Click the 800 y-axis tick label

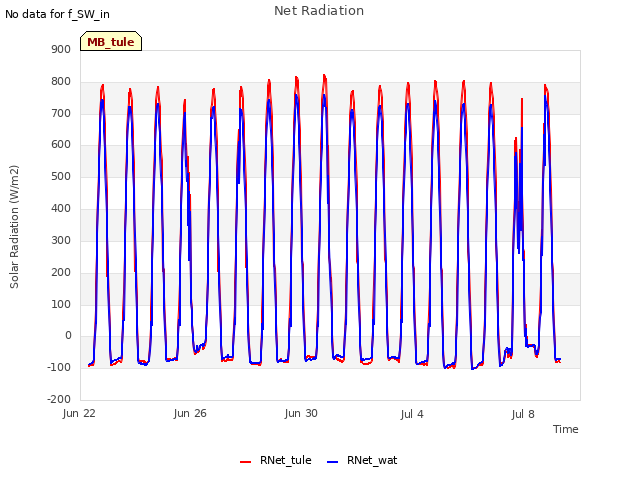61,81
